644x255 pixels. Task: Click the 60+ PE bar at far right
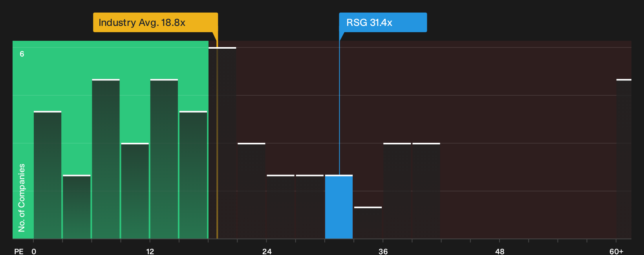tap(624, 159)
